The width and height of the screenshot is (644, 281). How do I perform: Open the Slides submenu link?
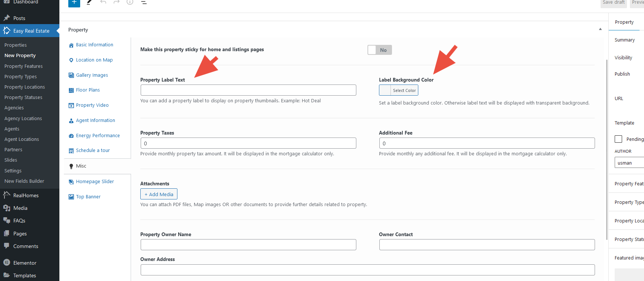11,160
